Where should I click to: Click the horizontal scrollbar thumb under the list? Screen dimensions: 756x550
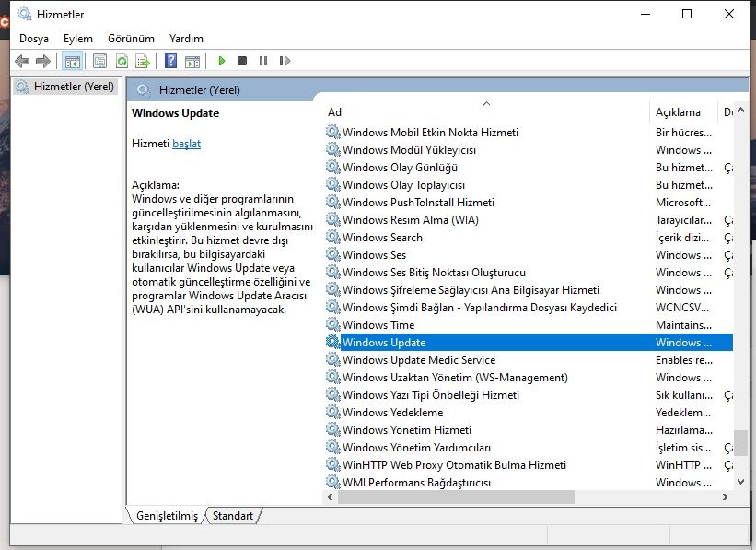pos(456,497)
